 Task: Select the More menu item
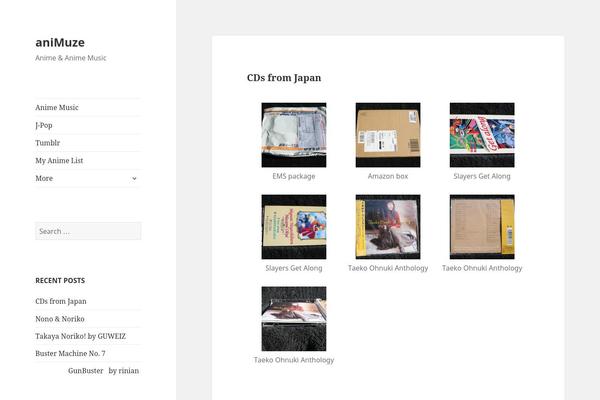pos(44,178)
